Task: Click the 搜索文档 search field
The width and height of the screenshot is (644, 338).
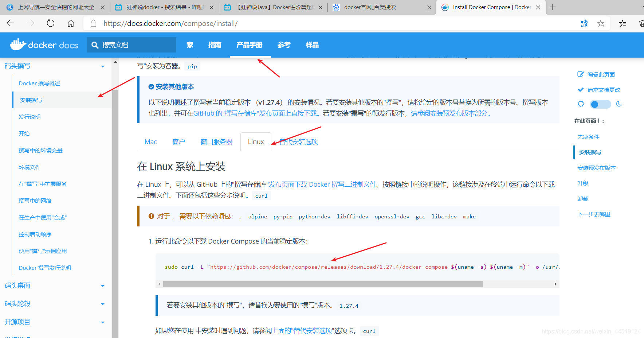Action: pyautogui.click(x=131, y=45)
